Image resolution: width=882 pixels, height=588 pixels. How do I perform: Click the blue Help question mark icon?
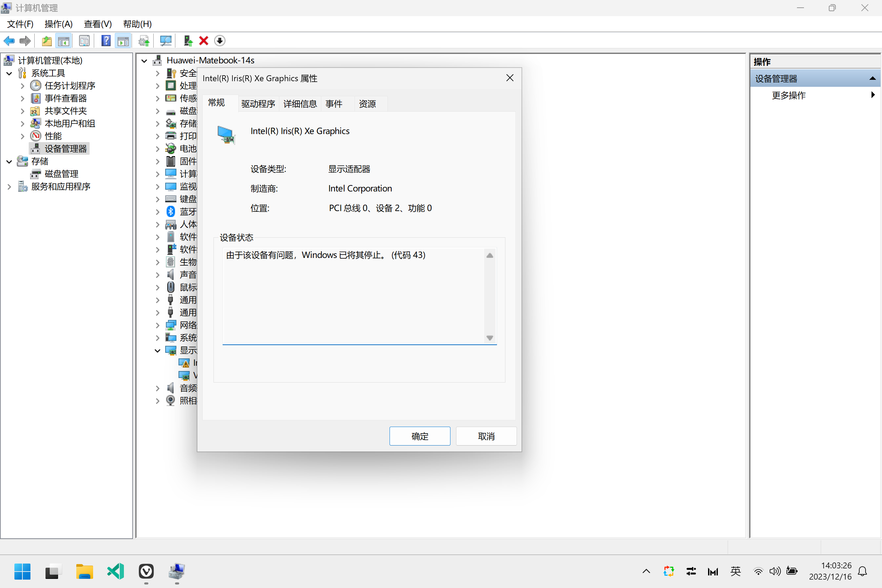click(x=106, y=41)
